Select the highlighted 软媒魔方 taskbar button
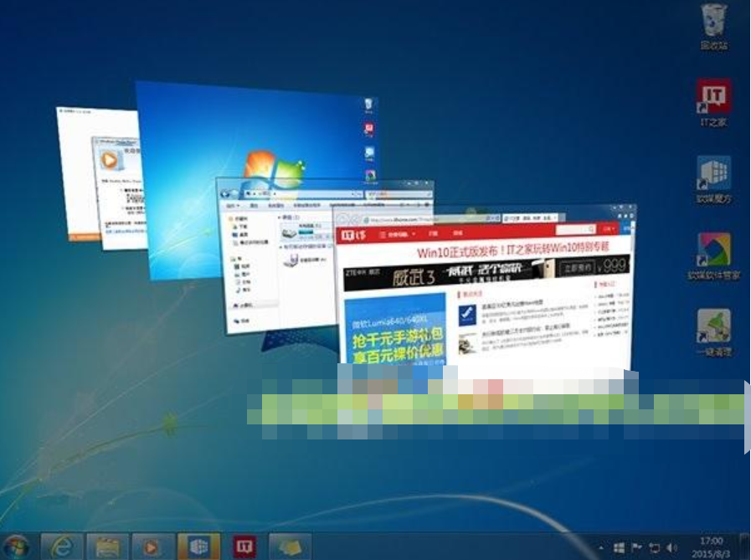The width and height of the screenshot is (751, 560). click(x=198, y=546)
